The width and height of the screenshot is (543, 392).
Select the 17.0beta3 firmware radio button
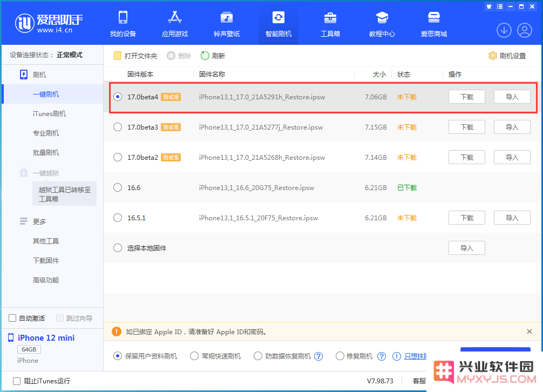click(118, 127)
